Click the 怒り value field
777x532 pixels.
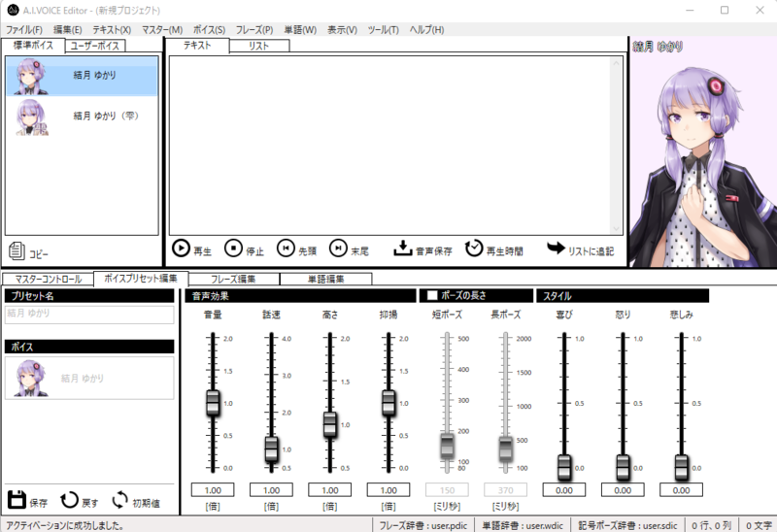[623, 490]
